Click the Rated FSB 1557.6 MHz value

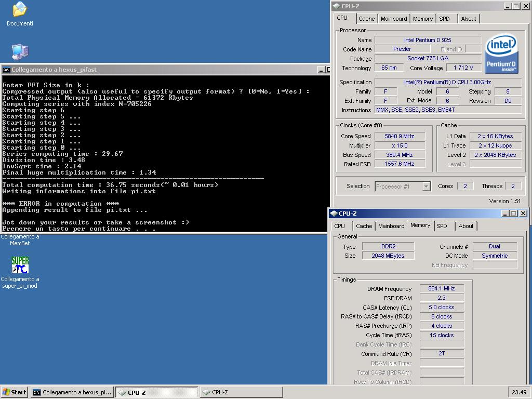[400, 164]
